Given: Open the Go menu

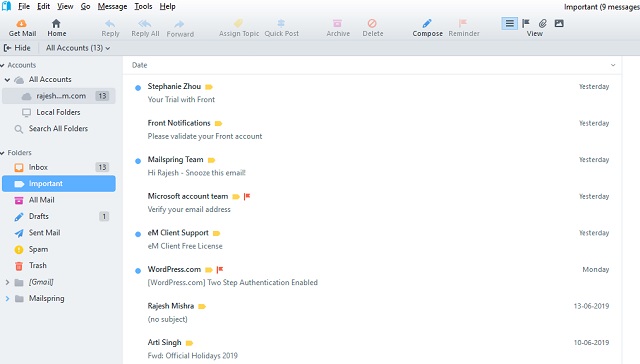Looking at the screenshot, I should coord(85,7).
